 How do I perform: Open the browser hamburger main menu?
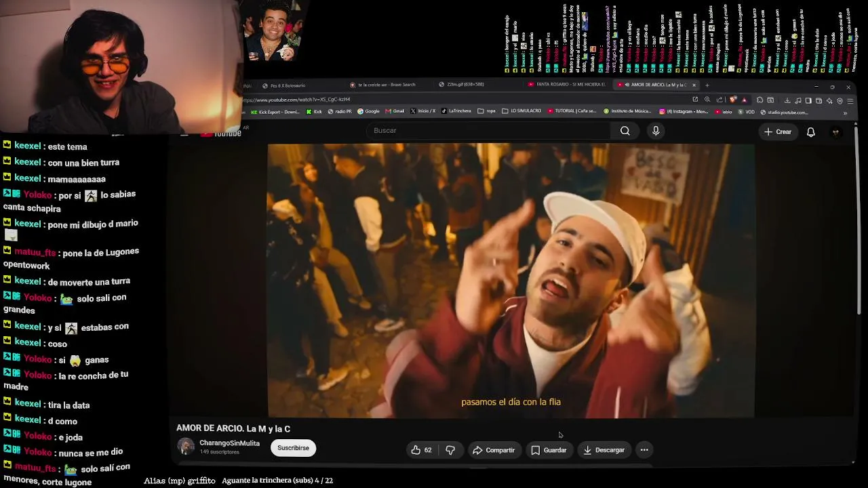[x=850, y=100]
